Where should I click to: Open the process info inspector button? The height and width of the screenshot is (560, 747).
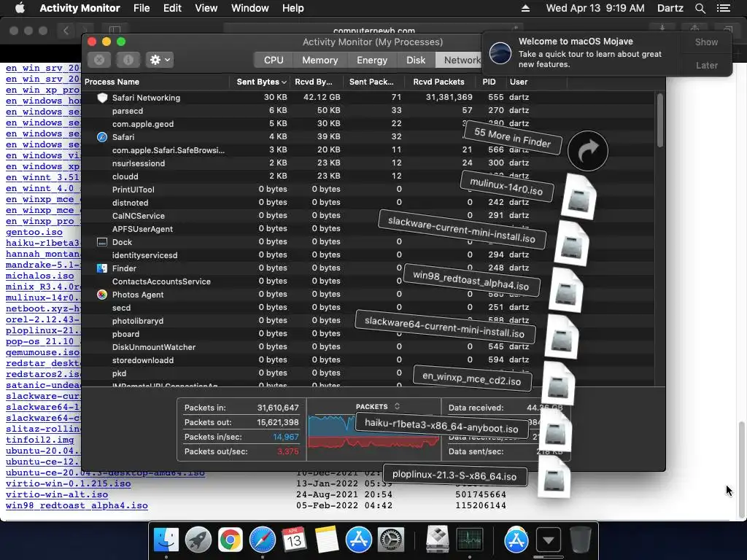(128, 60)
